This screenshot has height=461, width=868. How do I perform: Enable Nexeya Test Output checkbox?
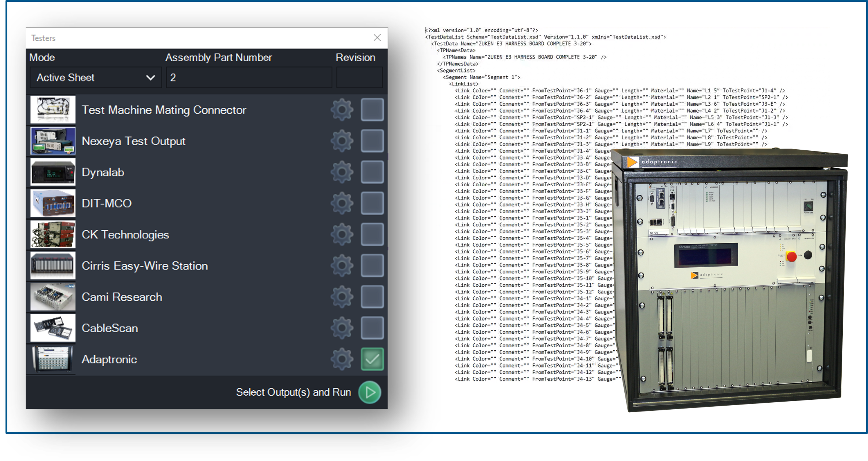(x=372, y=141)
